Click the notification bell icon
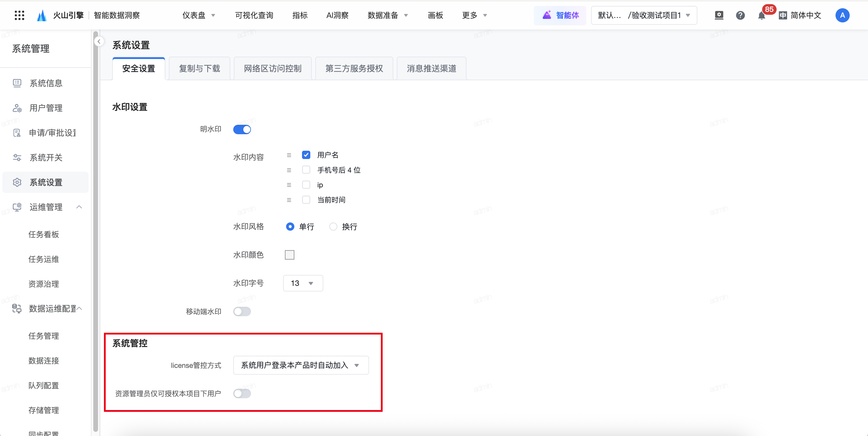 (761, 16)
